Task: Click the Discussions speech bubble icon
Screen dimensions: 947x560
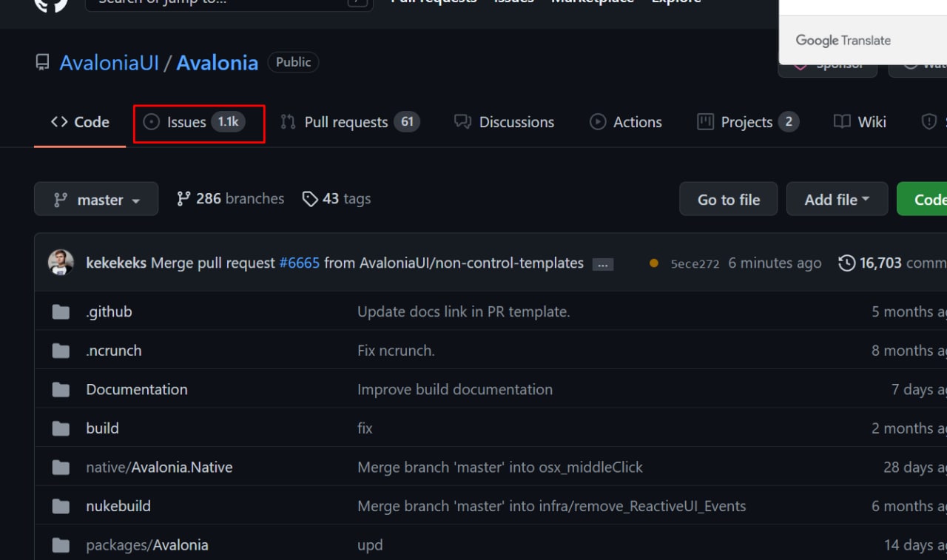Action: 462,122
